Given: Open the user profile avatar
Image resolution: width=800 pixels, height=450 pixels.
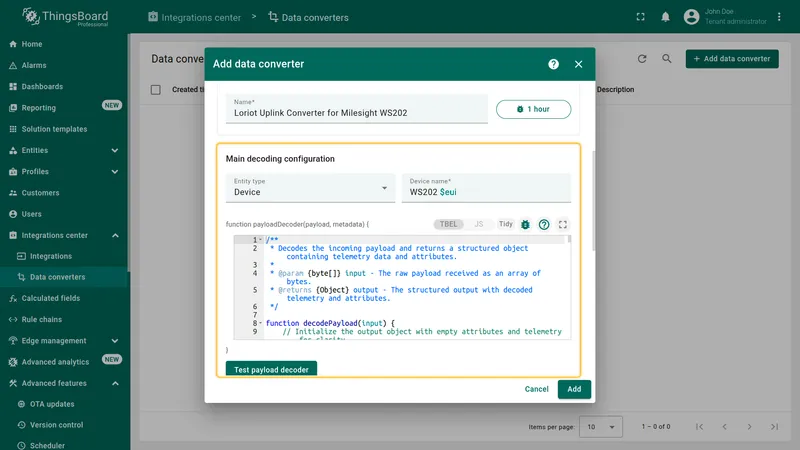Looking at the screenshot, I should (691, 17).
